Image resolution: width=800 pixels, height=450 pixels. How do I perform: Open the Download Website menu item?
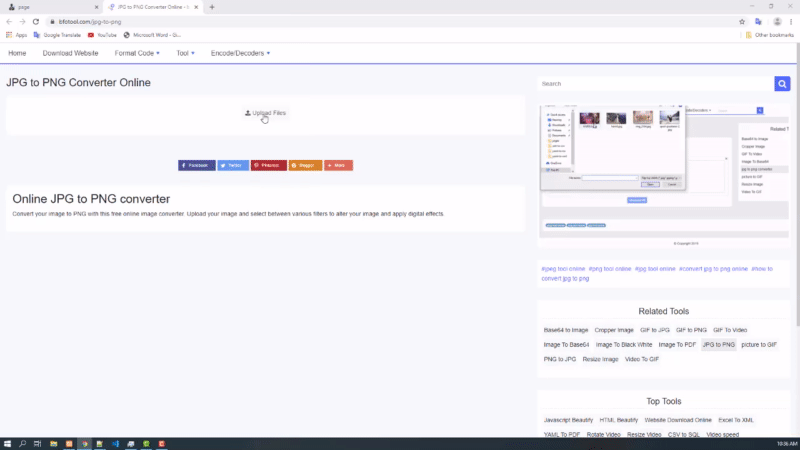tap(70, 52)
